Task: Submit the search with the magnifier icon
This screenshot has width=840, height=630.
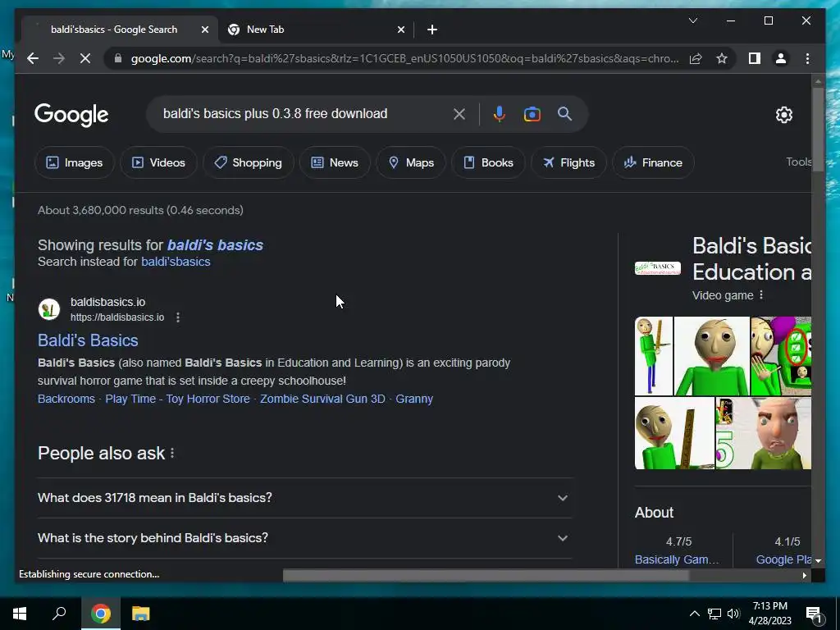Action: [x=564, y=113]
